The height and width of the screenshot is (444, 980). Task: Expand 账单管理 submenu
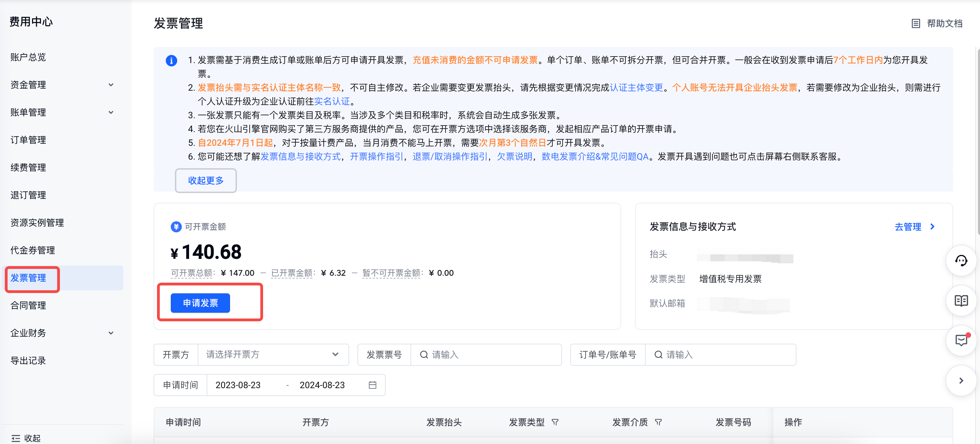(111, 112)
